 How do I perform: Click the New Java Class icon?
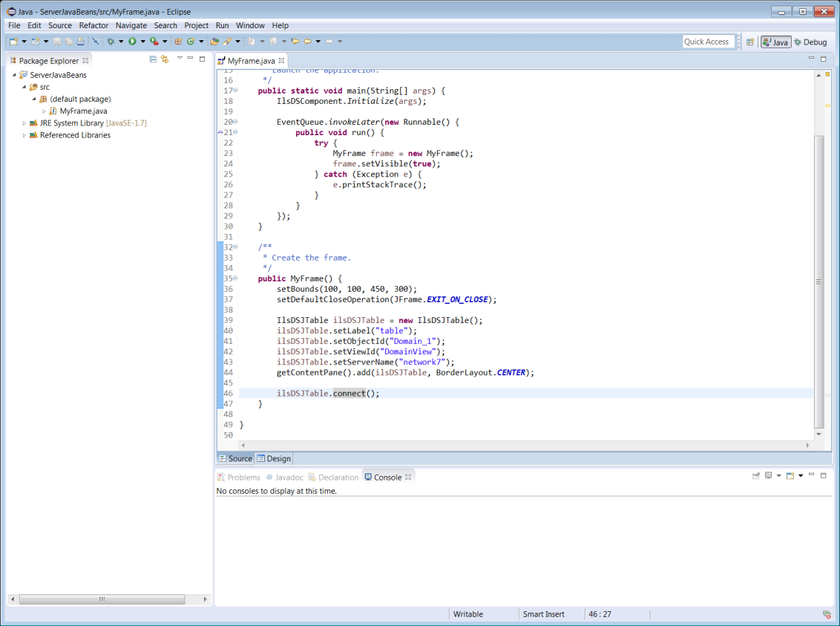pos(190,42)
